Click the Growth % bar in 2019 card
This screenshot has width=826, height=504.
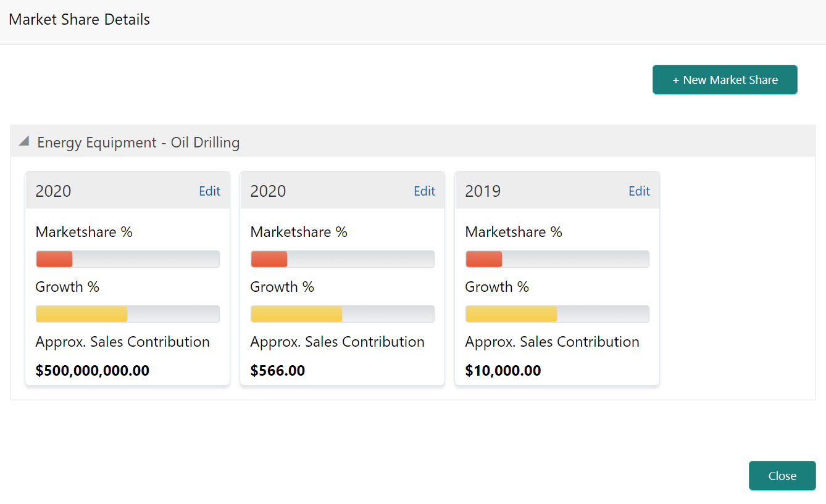tap(557, 314)
